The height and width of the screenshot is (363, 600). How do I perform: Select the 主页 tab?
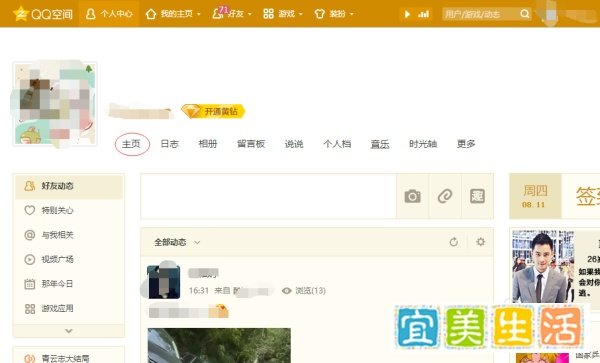132,144
